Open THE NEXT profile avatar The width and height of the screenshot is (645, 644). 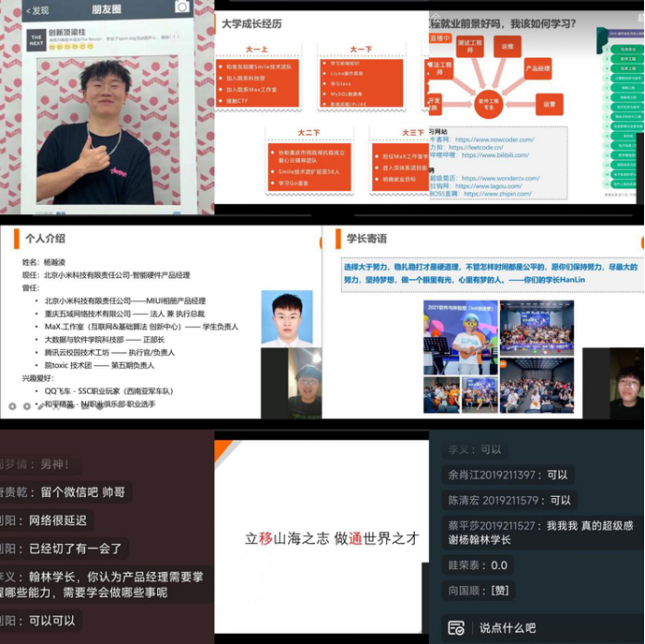[35, 39]
